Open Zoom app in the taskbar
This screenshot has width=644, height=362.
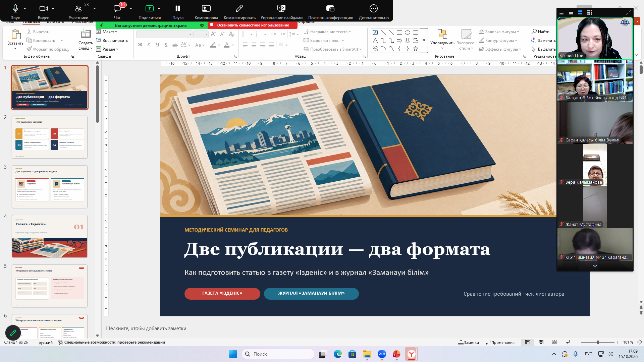(x=382, y=354)
